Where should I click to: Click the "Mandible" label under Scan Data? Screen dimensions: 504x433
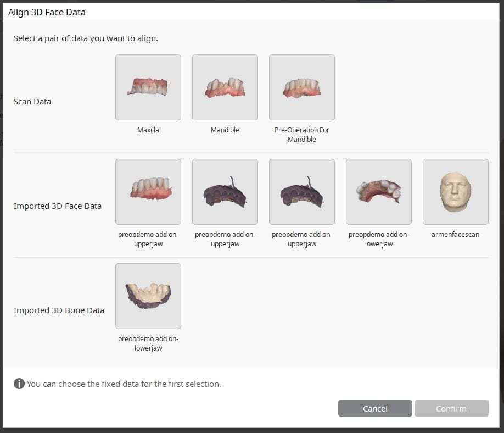pyautogui.click(x=225, y=130)
